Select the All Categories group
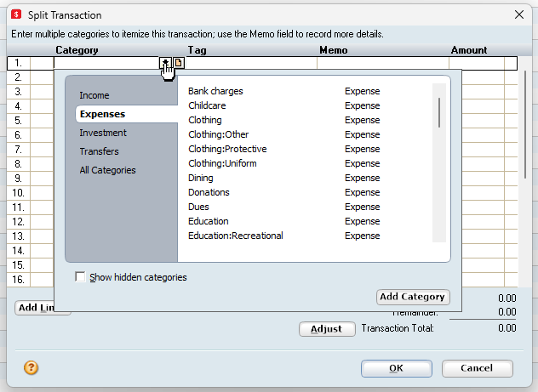This screenshot has width=538, height=392. click(x=108, y=170)
